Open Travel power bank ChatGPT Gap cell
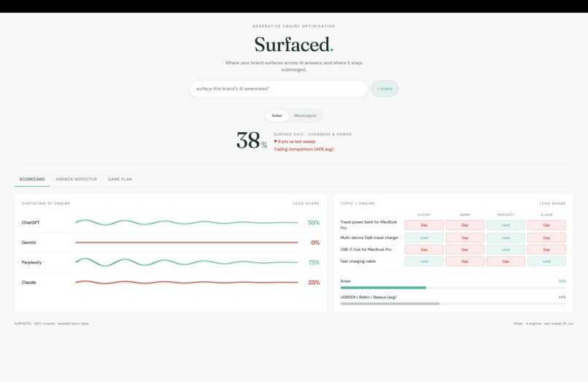Image resolution: width=588 pixels, height=382 pixels. 424,225
